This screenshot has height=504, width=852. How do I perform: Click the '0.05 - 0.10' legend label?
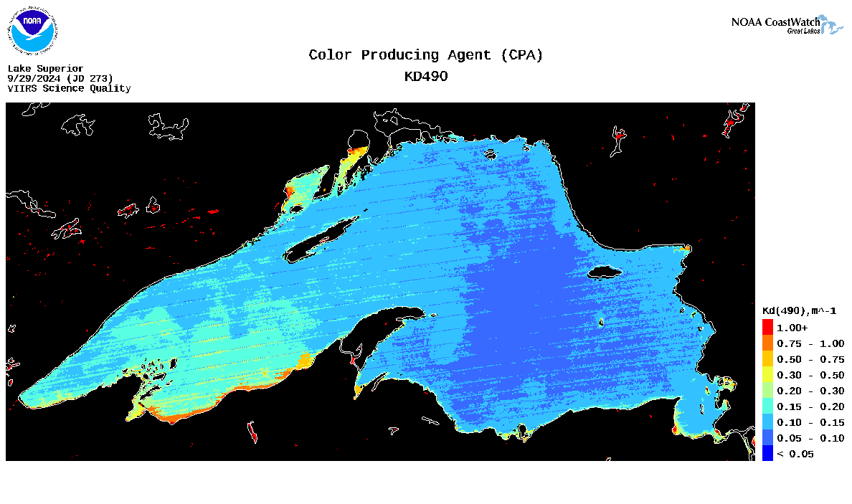click(810, 438)
